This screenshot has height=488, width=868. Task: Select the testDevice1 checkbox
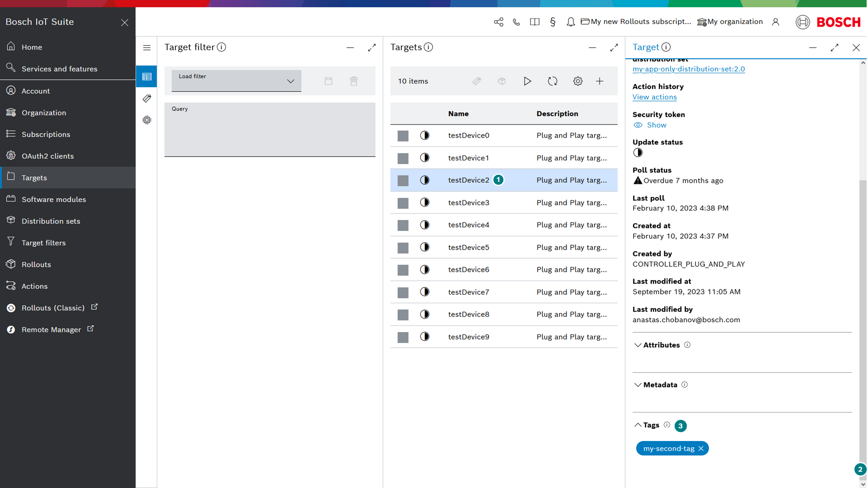pos(403,158)
